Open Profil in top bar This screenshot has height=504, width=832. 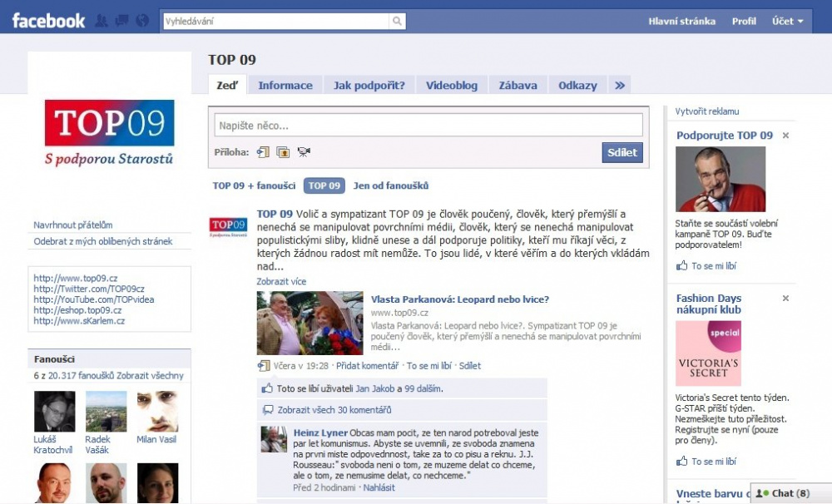(x=744, y=22)
